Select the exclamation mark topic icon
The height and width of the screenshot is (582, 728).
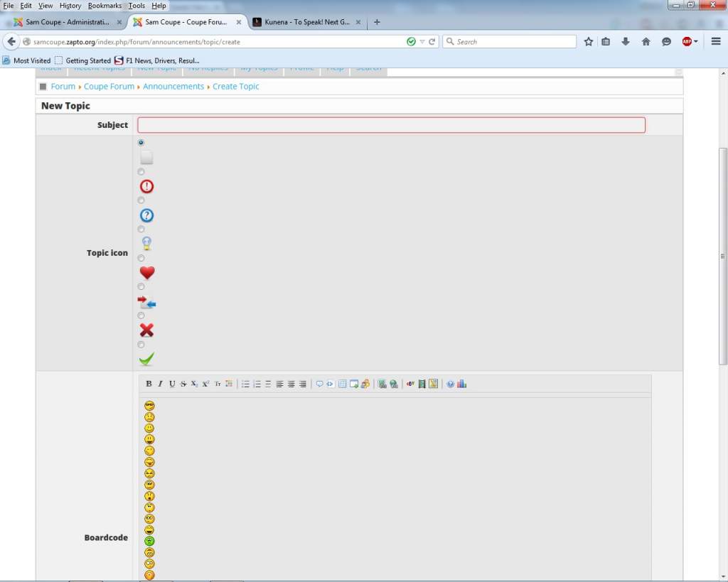click(x=141, y=172)
